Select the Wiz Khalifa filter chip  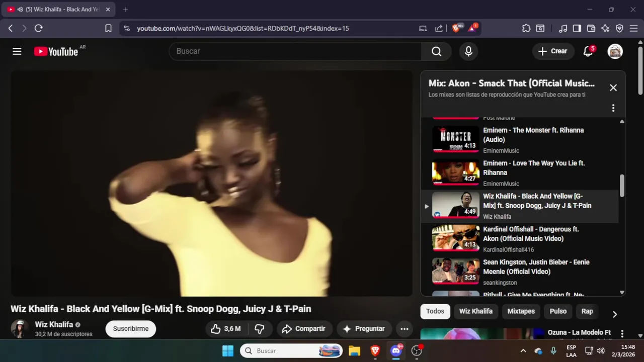pyautogui.click(x=476, y=311)
